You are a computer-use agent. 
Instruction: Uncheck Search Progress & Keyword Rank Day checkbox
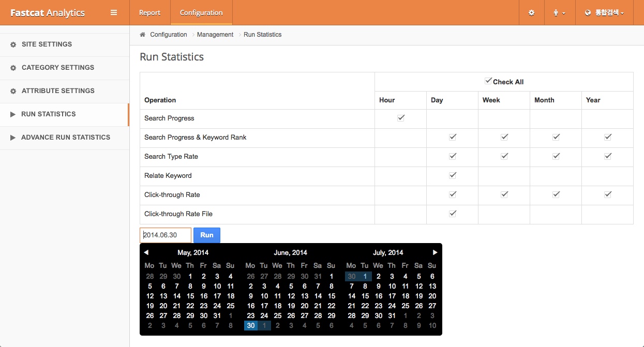tap(453, 137)
